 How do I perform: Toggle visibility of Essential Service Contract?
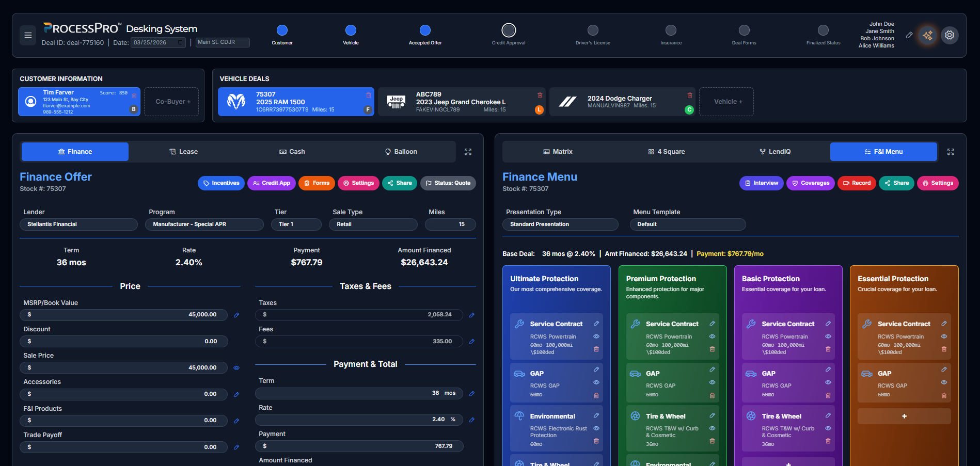click(944, 336)
